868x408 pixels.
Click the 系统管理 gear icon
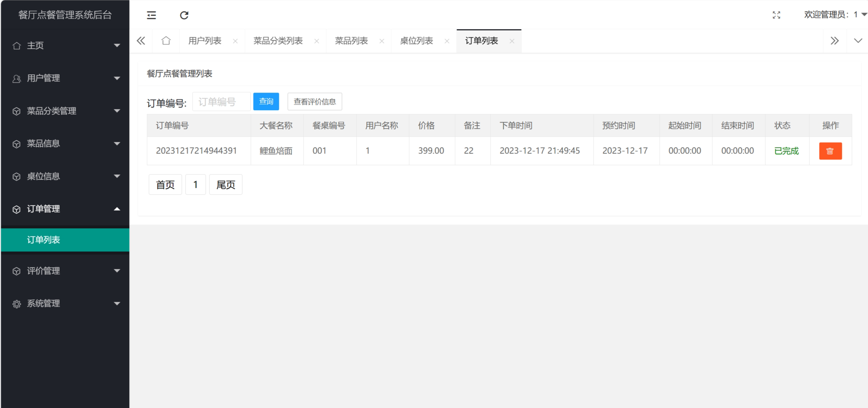click(x=16, y=303)
